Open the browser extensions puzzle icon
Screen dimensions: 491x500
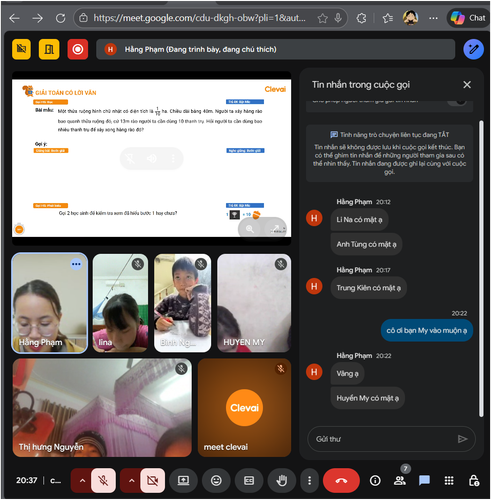(x=361, y=18)
